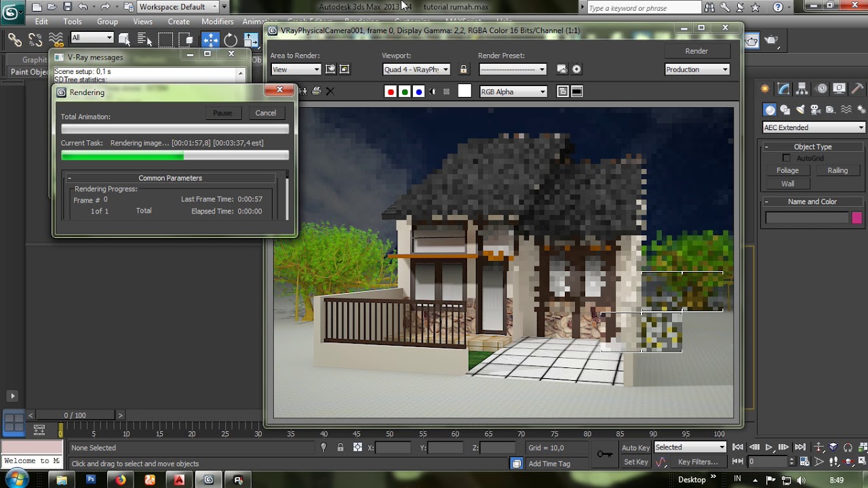This screenshot has width=868, height=488.
Task: Open the Modify command panel tab
Action: point(784,89)
